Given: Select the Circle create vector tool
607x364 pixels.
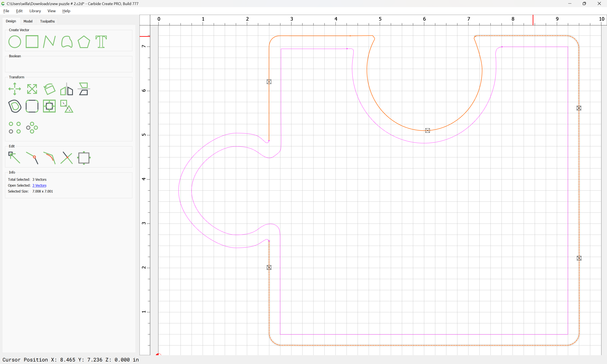Looking at the screenshot, I should (15, 42).
